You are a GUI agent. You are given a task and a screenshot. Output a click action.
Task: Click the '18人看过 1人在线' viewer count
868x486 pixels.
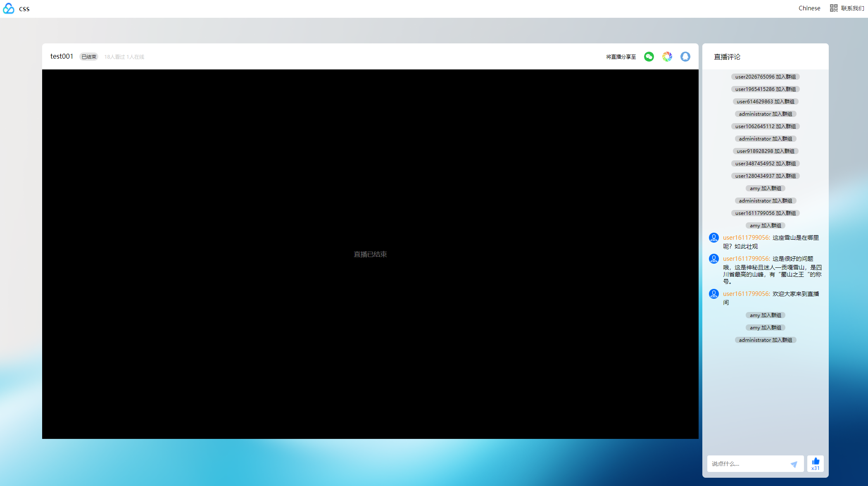124,57
